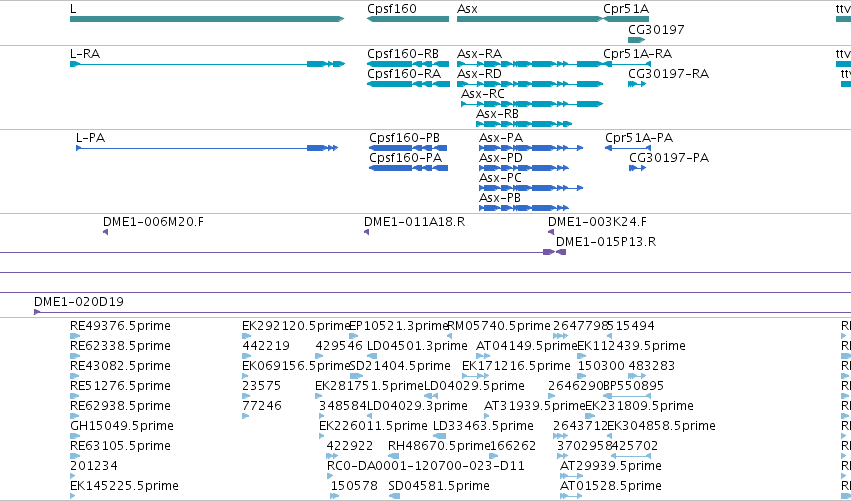Click EST RE62338.5prime
The width and height of the screenshot is (851, 501).
75,356
